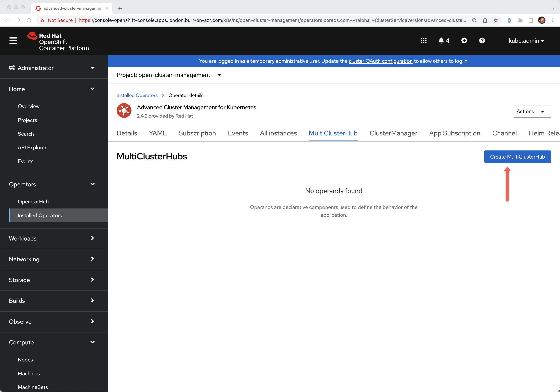
Task: Switch to the ClusterManager tab
Action: click(393, 133)
